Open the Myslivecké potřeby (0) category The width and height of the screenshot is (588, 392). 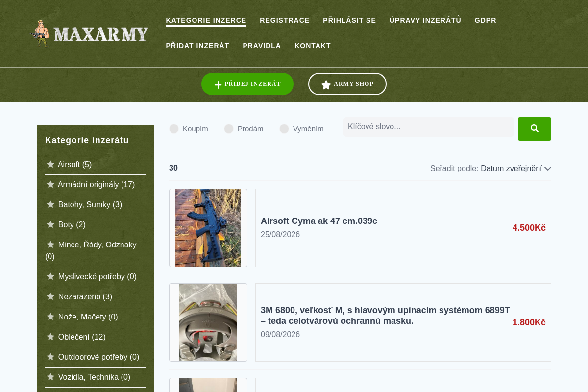coord(98,276)
